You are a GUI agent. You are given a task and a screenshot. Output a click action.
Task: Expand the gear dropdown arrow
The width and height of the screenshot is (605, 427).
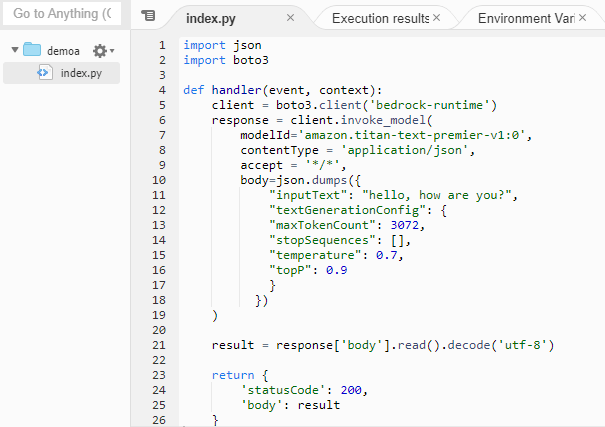[112, 51]
